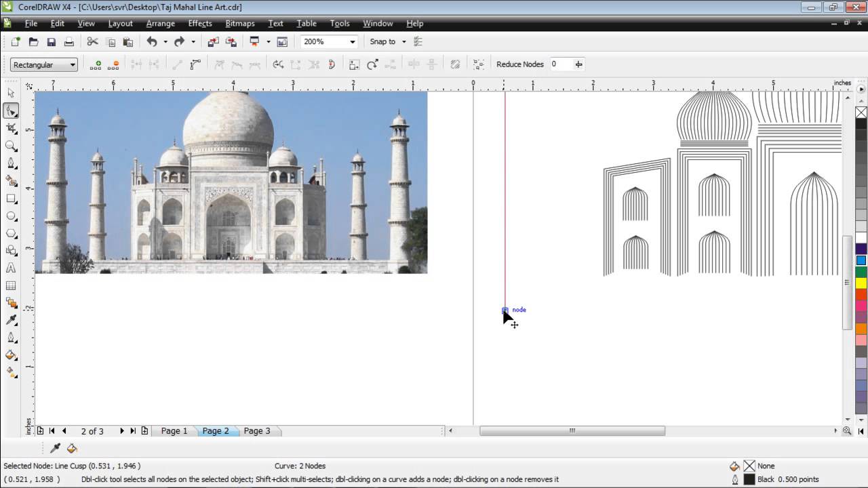Toggle Elastic mode icon
This screenshot has width=868, height=488.
455,64
